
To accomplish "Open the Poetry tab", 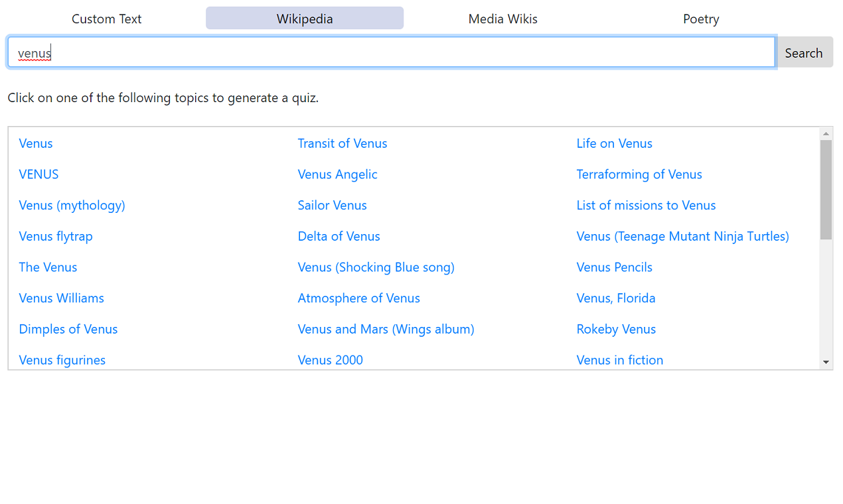I will pyautogui.click(x=701, y=19).
